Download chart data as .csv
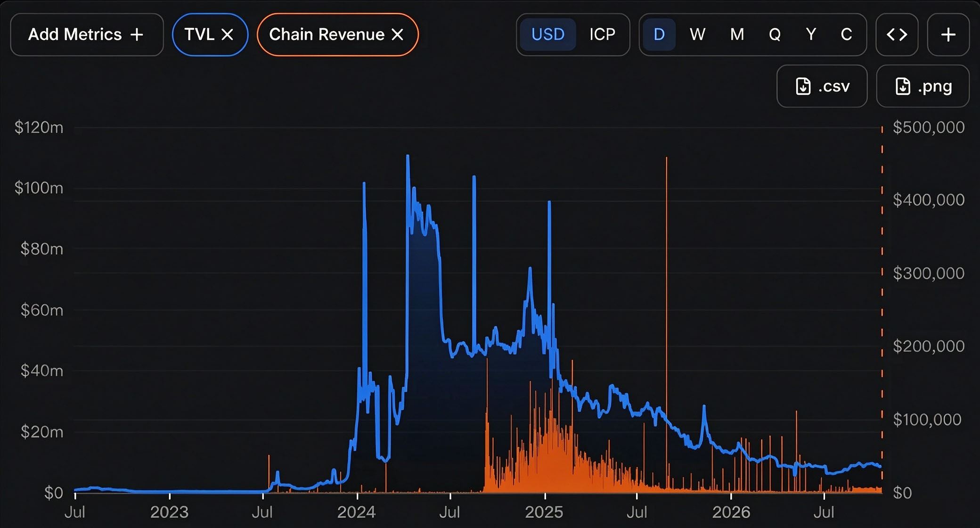 822,86
